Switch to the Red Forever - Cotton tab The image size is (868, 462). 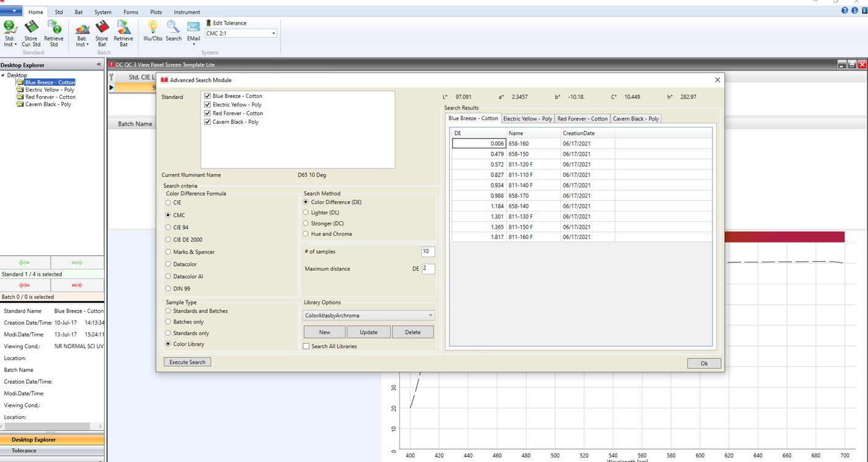582,119
